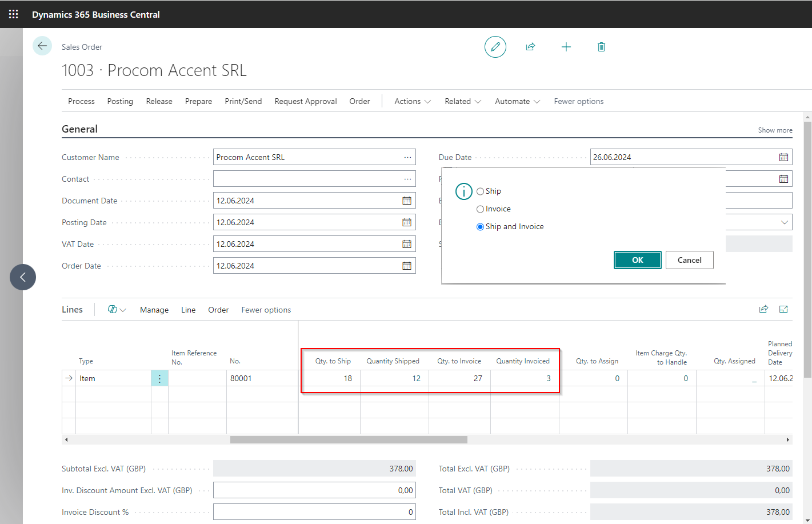Create a new record with the plus icon
Screen dimensions: 812x524
pos(566,47)
